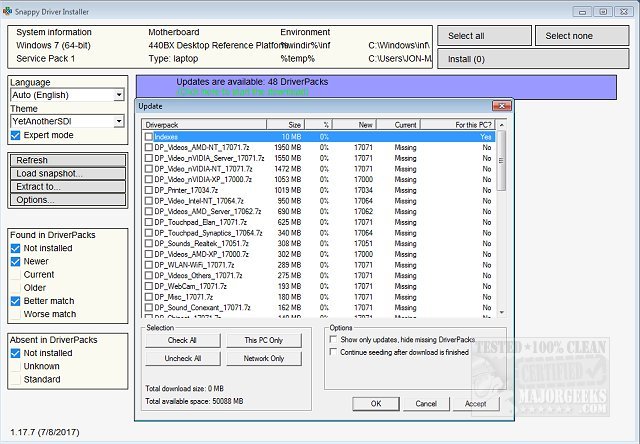Enable Continue seeding after download is finished
Screen dimensions: 640x444
pos(333,352)
